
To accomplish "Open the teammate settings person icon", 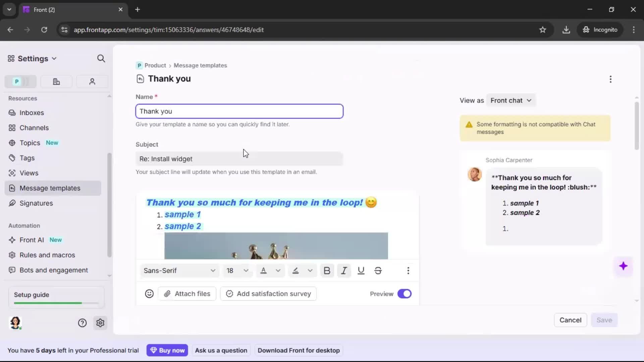I will click(x=92, y=81).
